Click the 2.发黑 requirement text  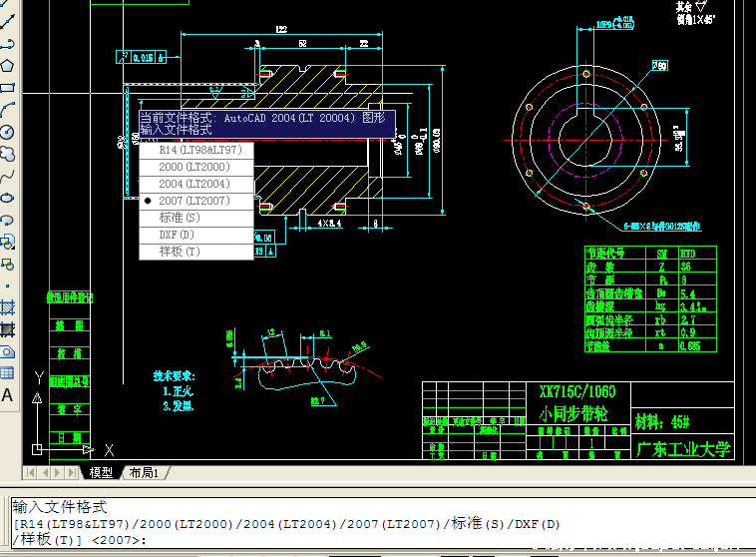pos(178,406)
